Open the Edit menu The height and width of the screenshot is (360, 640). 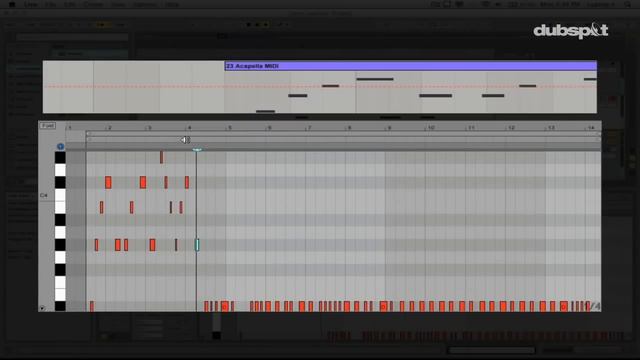[69, 4]
